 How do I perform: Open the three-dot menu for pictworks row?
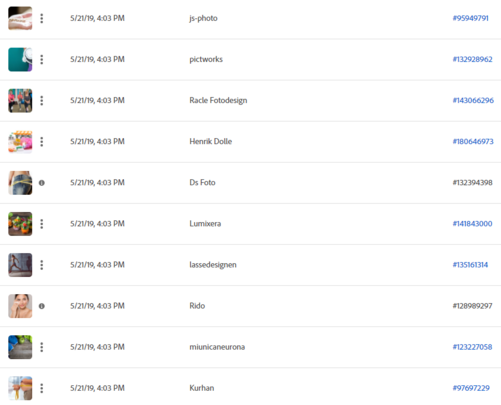(x=42, y=59)
